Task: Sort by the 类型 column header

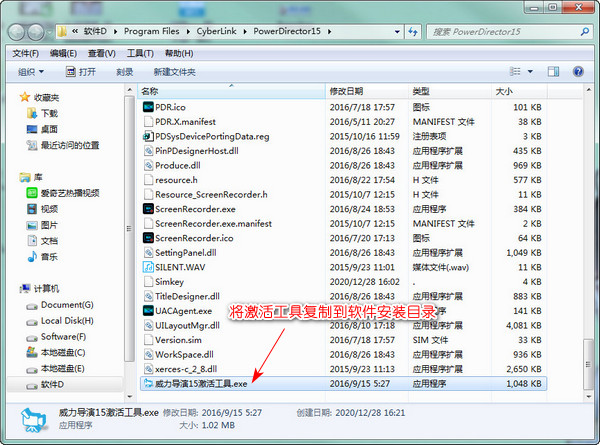Action: (x=450, y=91)
